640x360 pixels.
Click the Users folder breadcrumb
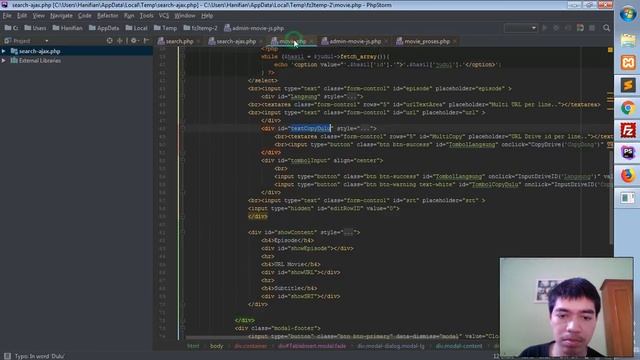35,28
